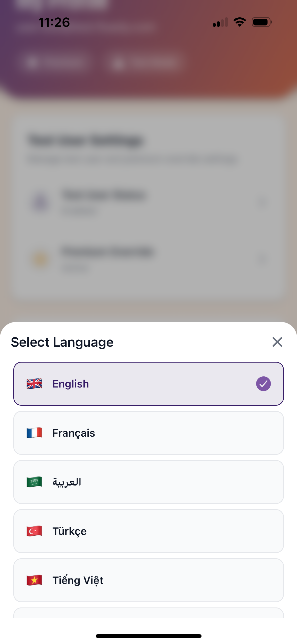Tap the French flag icon
This screenshot has width=297, height=644.
pyautogui.click(x=34, y=433)
